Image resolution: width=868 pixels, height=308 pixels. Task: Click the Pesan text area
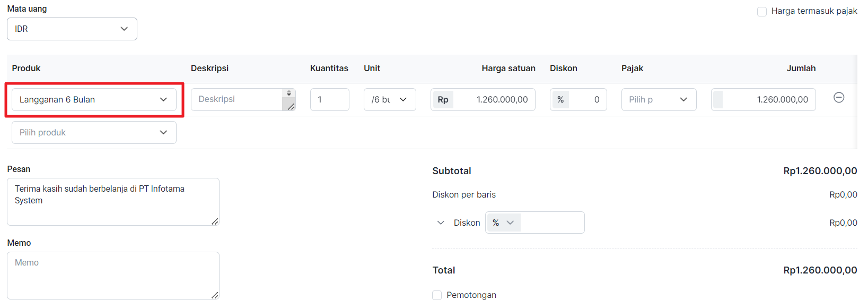tap(113, 202)
